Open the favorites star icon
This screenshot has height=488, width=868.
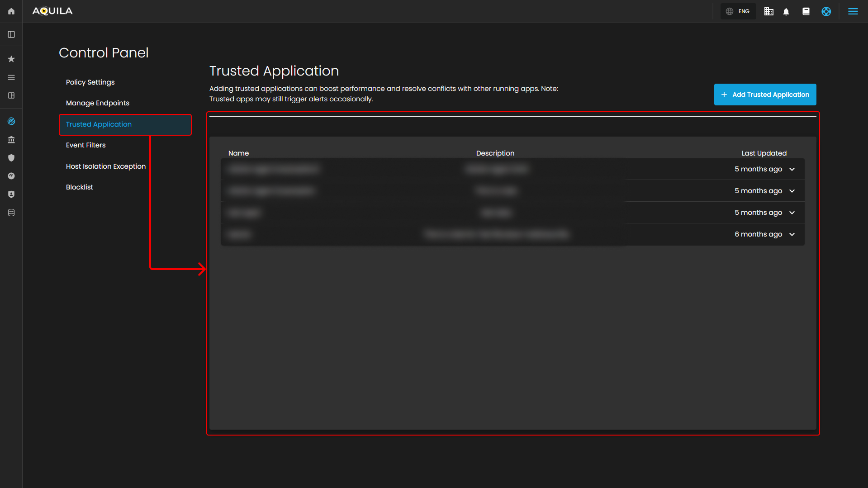[x=11, y=59]
